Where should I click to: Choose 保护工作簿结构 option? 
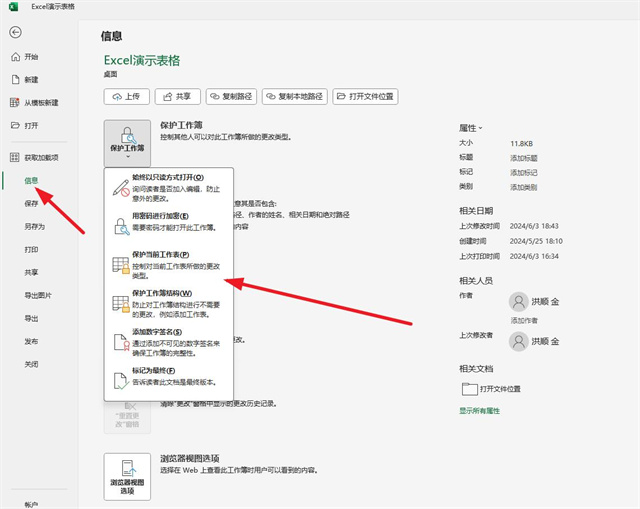pyautogui.click(x=168, y=304)
